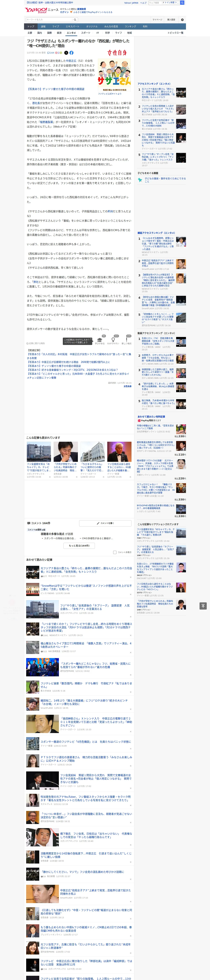Viewport: 210px width, 980px height.
Task: Open the マイページ link
Action: pos(157,20)
